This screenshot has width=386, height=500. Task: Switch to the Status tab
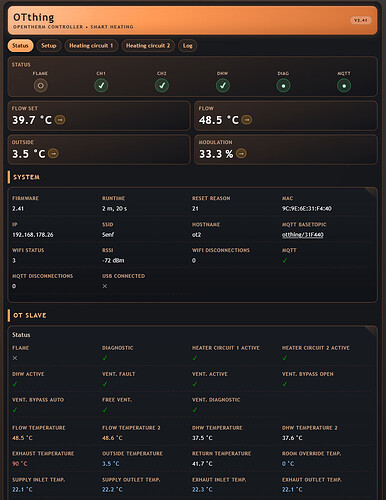(x=20, y=46)
